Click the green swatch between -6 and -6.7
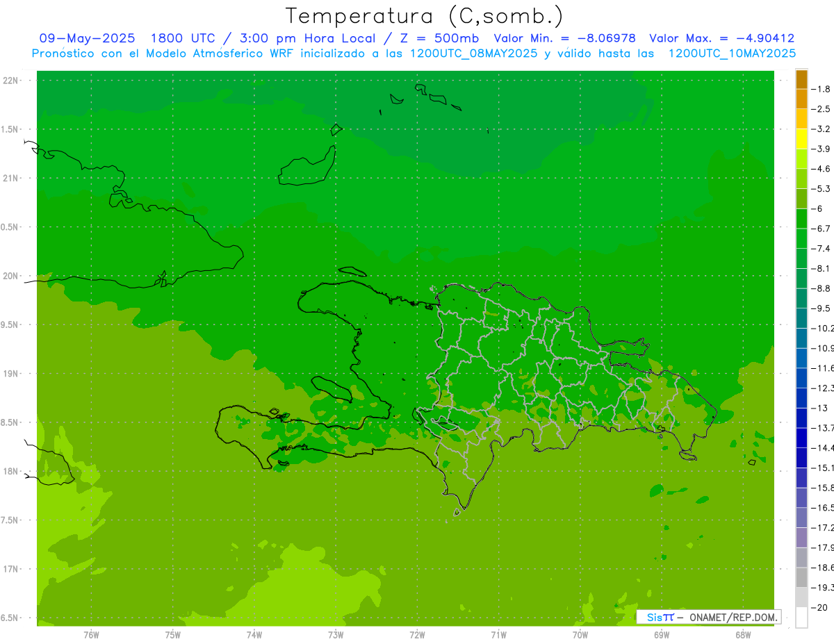834x644 pixels. coord(801,218)
